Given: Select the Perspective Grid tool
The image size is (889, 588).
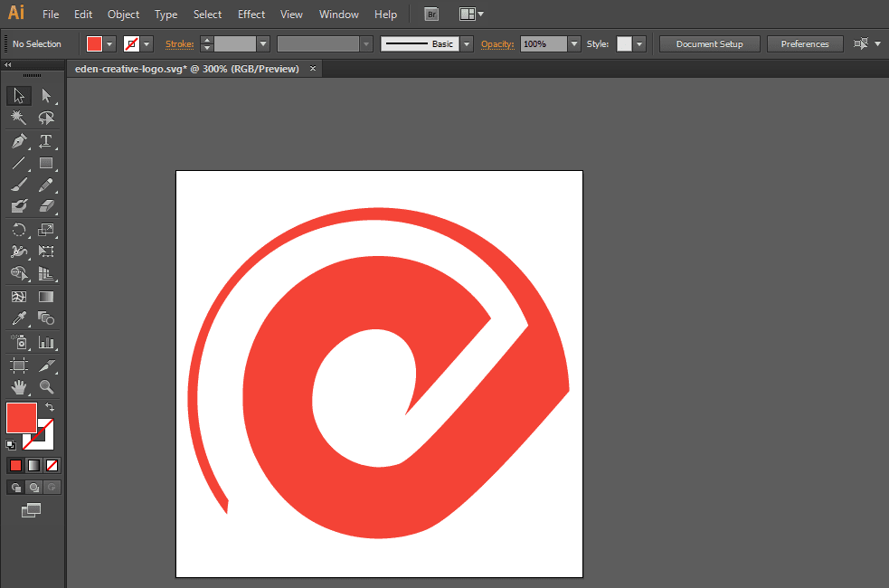Looking at the screenshot, I should tap(46, 273).
